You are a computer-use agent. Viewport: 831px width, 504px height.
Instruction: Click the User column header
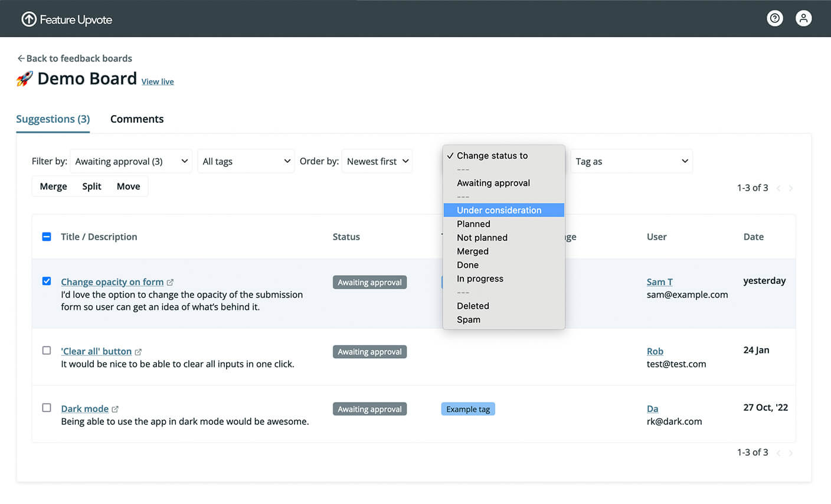656,237
